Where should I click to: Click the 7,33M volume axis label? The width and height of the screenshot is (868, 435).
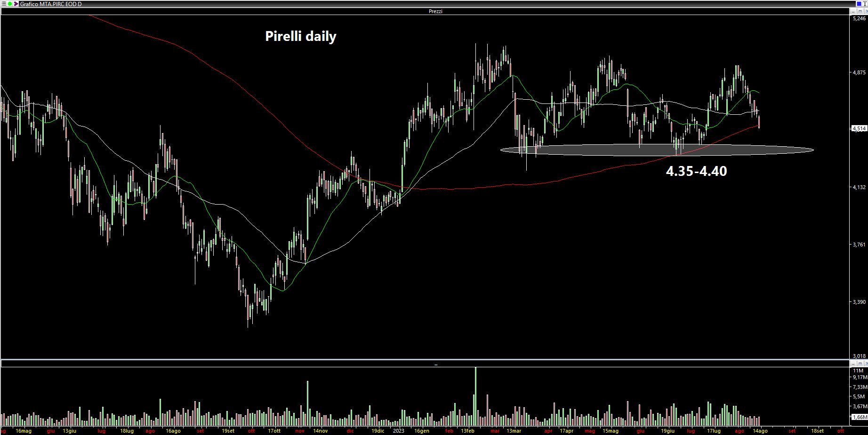coord(860,387)
